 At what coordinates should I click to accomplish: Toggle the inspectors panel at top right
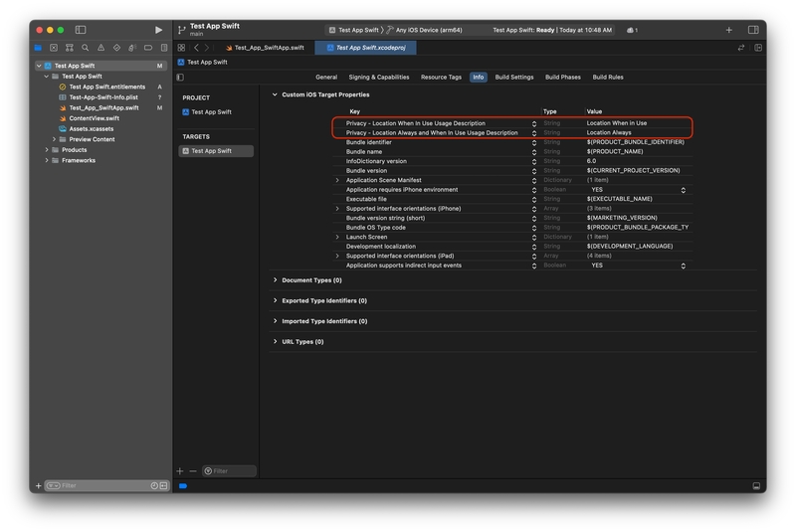click(x=753, y=30)
